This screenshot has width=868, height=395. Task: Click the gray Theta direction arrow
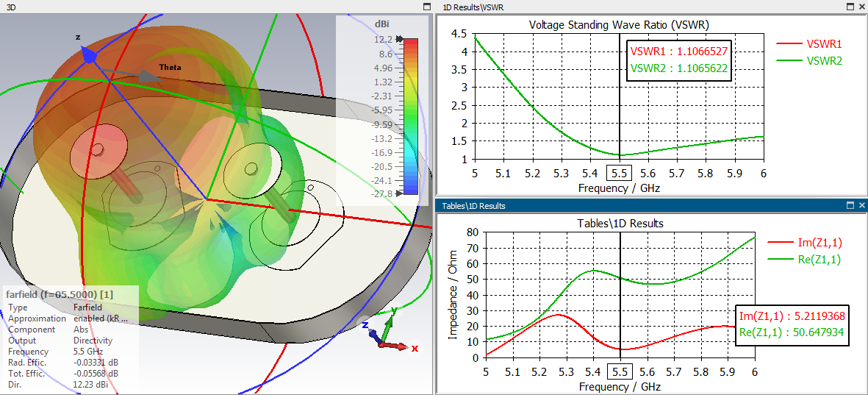pyautogui.click(x=149, y=76)
